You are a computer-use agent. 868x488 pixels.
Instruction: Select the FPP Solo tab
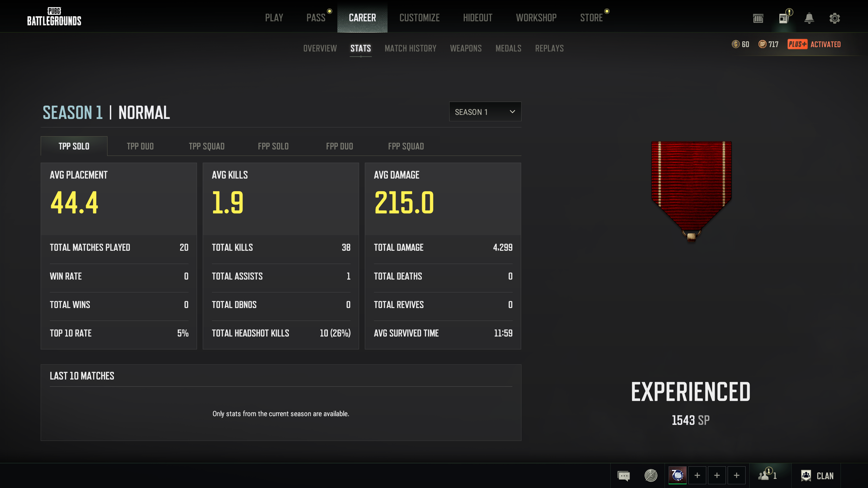click(x=273, y=146)
